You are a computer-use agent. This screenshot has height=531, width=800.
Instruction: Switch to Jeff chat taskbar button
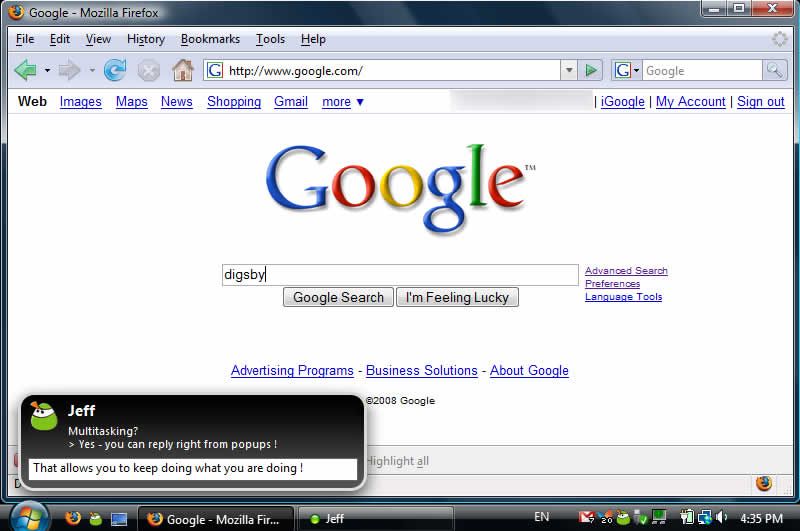(375, 519)
